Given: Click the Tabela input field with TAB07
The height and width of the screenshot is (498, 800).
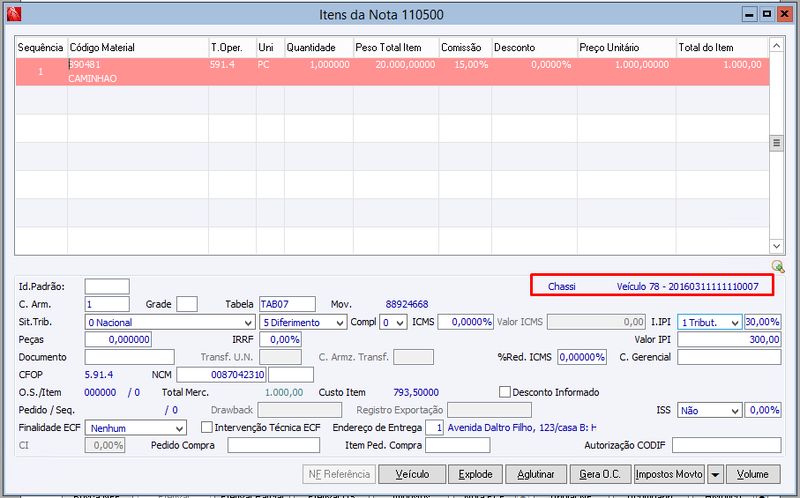Looking at the screenshot, I should tap(287, 304).
